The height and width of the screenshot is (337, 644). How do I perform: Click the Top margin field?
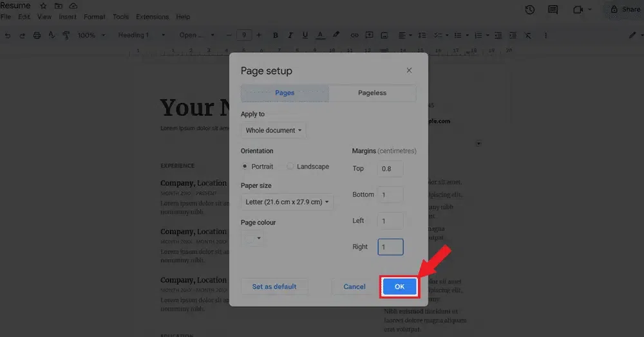pos(390,169)
